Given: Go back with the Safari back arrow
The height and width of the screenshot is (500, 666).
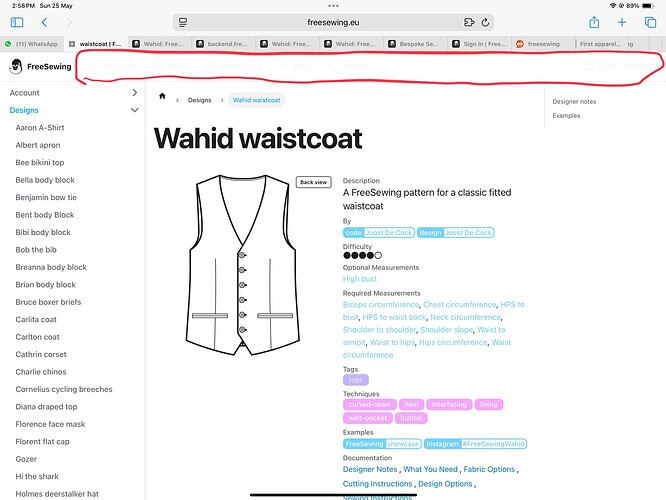Looking at the screenshot, I should [44, 22].
